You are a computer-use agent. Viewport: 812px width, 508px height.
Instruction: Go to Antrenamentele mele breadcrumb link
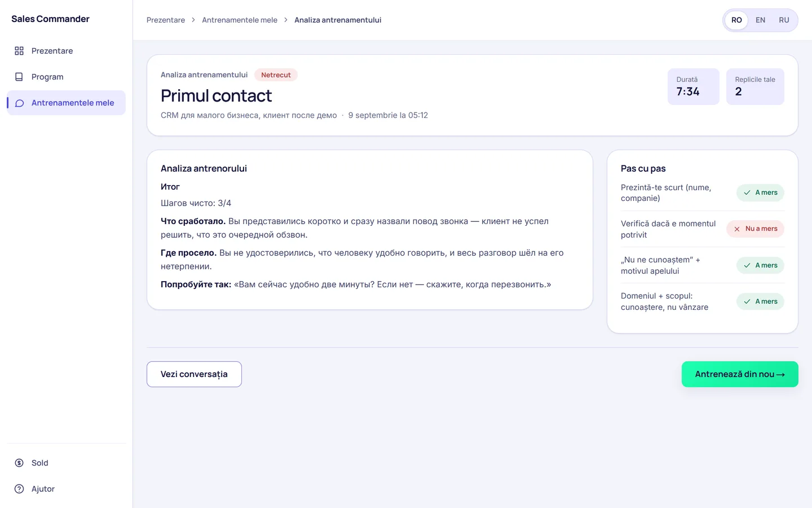tap(240, 20)
